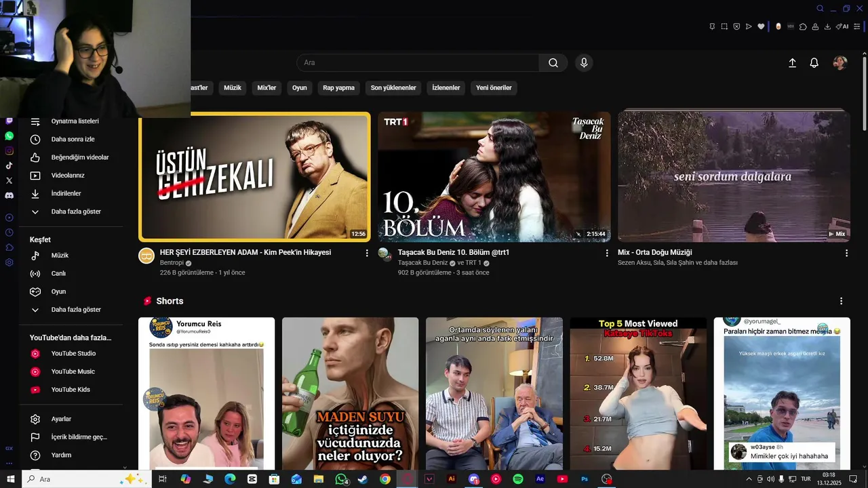Click the YouTube search magnifier button
868x488 pixels.
pyautogui.click(x=553, y=63)
